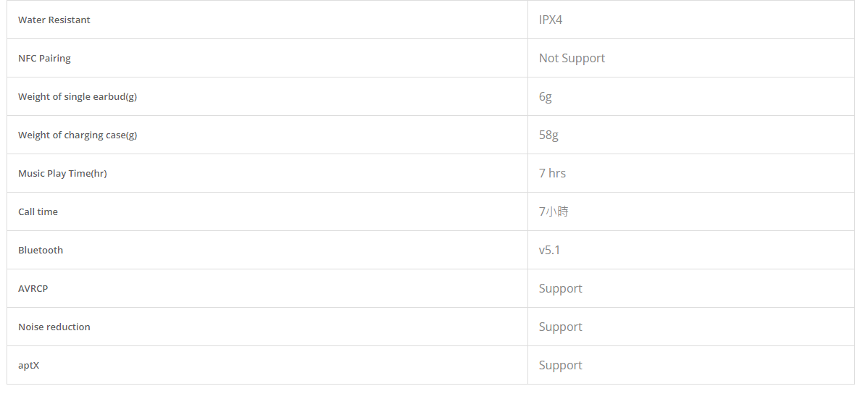
Task: Click Support value in AVRCP row
Action: pos(561,289)
